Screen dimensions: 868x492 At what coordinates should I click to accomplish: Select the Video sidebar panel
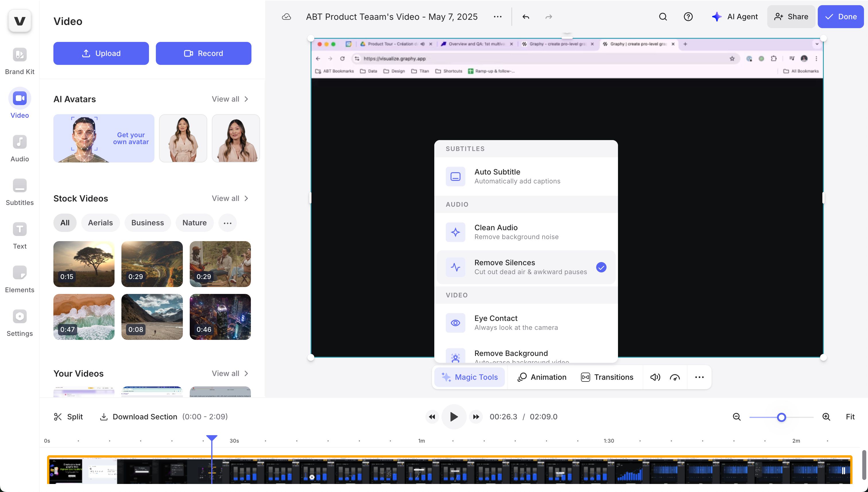[x=20, y=103]
